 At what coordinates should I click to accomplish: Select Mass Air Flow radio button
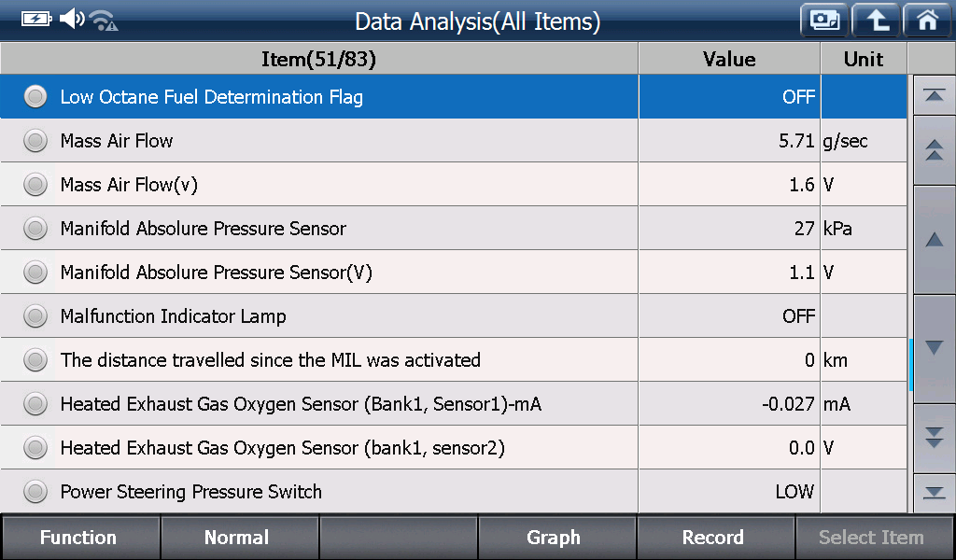pos(35,141)
